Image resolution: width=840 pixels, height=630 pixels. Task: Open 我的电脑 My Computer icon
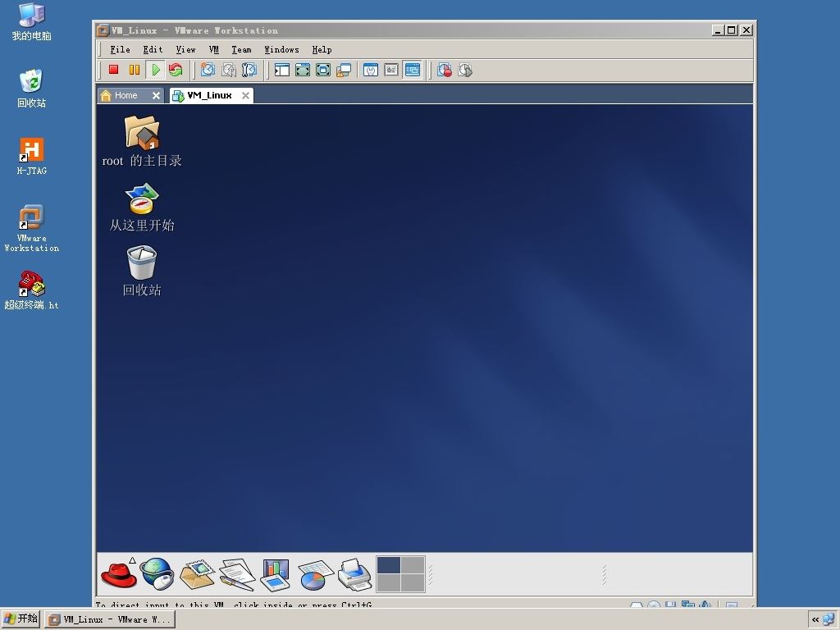pyautogui.click(x=32, y=21)
